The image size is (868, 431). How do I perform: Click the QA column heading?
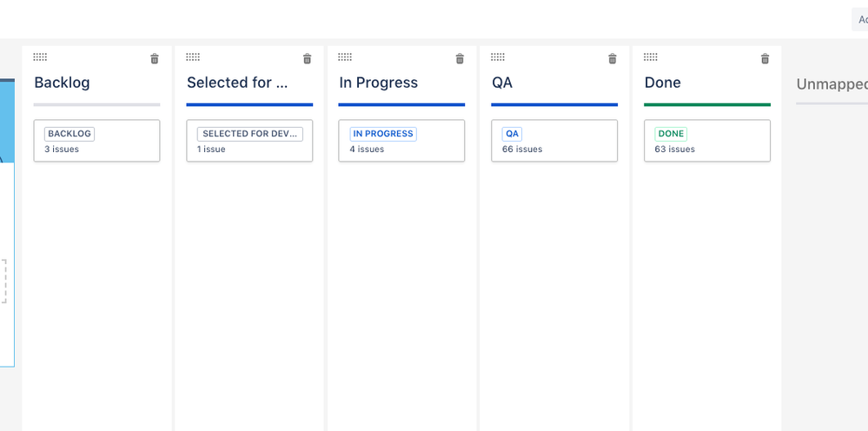(x=502, y=83)
